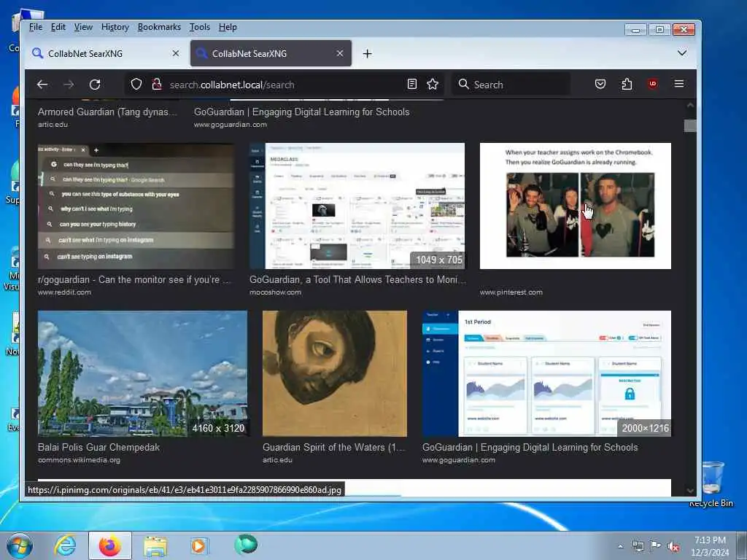Open Guardian Spirit of the Waters image

coord(334,374)
